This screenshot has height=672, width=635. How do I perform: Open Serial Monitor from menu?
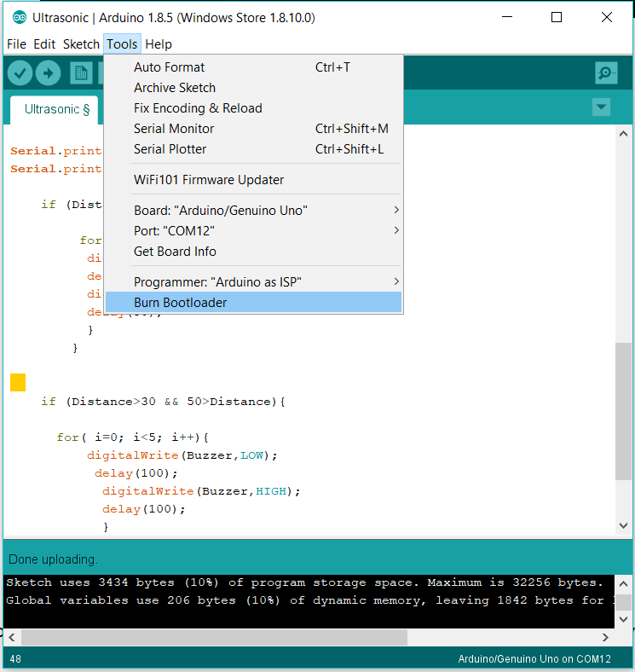253,129
